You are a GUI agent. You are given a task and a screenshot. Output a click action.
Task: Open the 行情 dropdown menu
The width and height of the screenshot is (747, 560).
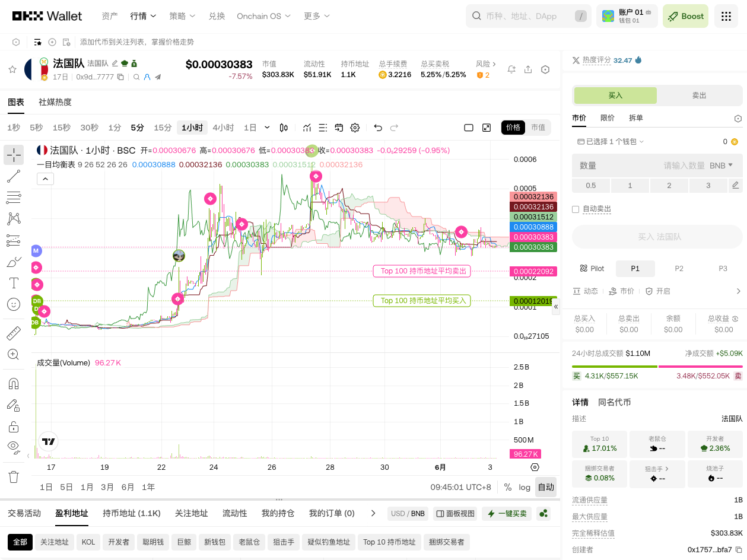tap(143, 16)
